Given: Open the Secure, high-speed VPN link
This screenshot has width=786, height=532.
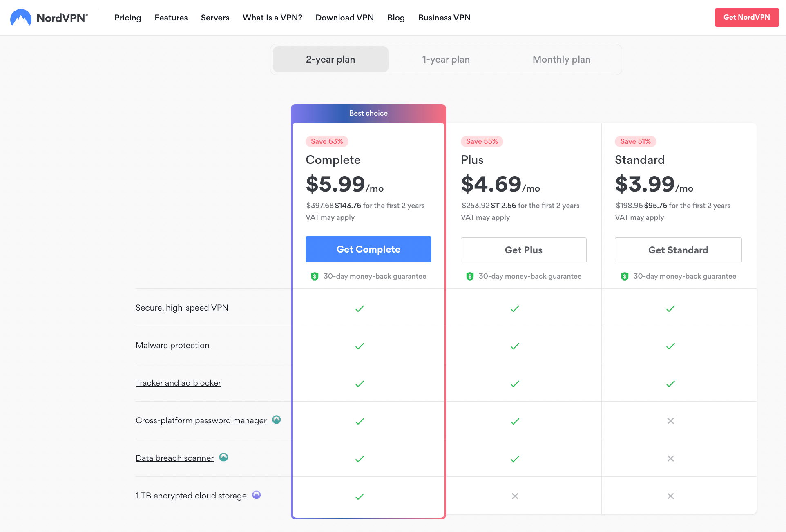Looking at the screenshot, I should (182, 308).
